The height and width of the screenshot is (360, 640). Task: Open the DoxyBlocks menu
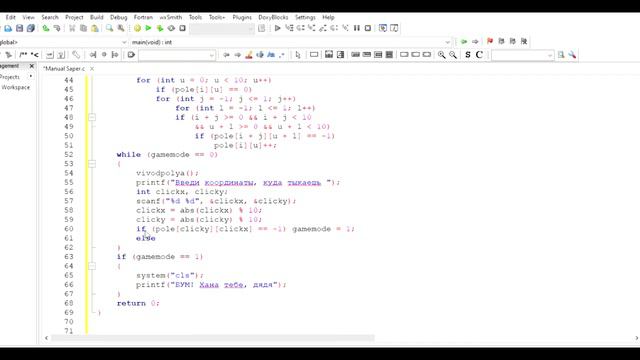(273, 17)
